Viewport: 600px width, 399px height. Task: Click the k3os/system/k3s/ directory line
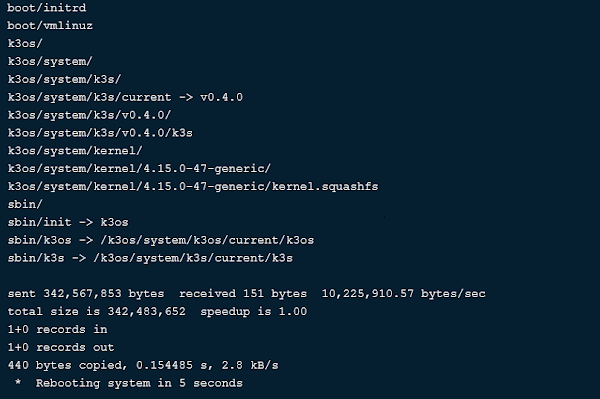tap(64, 79)
